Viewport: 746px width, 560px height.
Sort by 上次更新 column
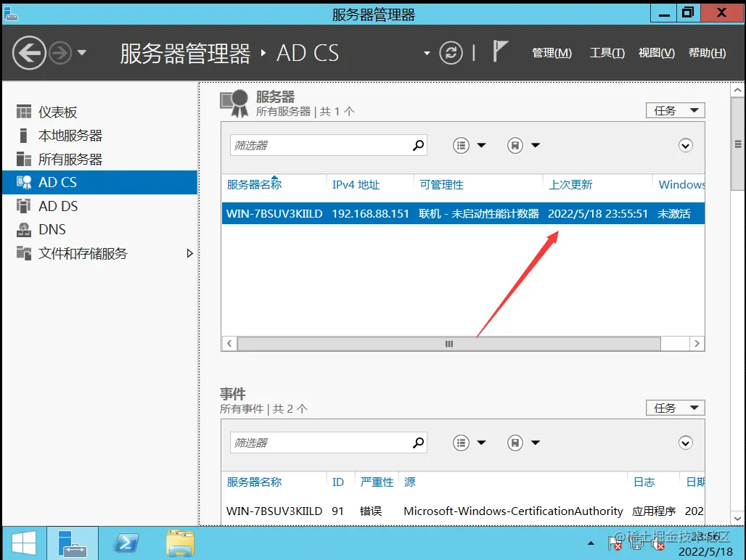[570, 184]
